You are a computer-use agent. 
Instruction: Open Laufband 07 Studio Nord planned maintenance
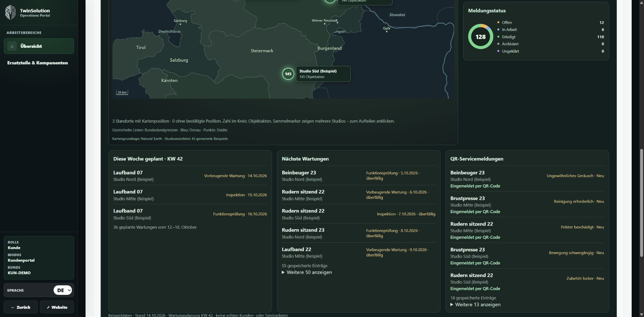(190, 176)
